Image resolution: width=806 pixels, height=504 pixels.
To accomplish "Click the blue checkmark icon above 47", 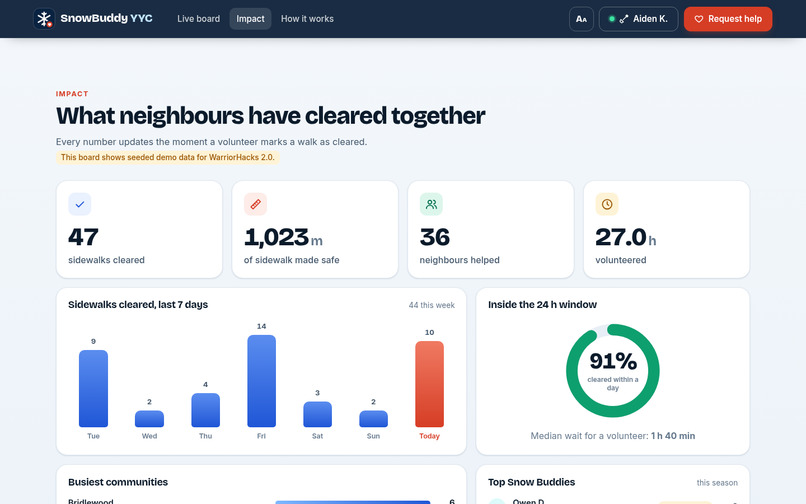I will (80, 204).
